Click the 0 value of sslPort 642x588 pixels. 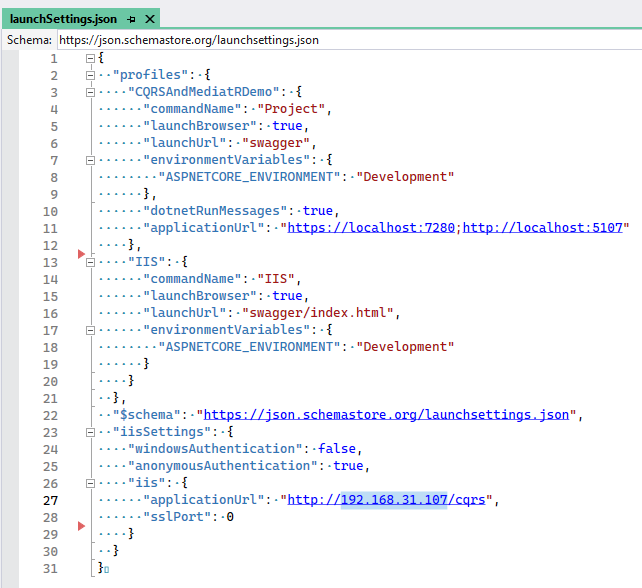click(230, 517)
